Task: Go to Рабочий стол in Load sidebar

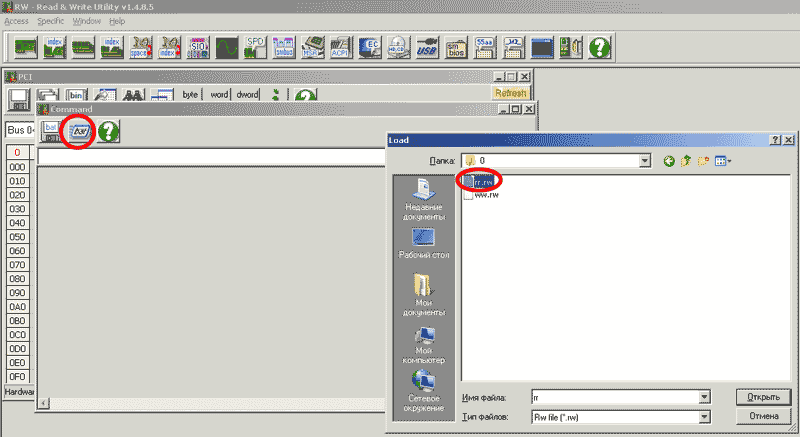Action: (423, 243)
